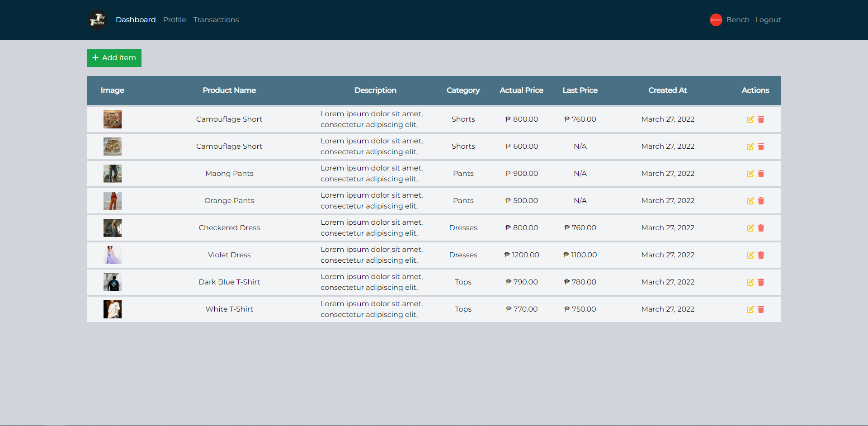Edit the Maong Pants item
This screenshot has width=868, height=426.
pyautogui.click(x=750, y=174)
